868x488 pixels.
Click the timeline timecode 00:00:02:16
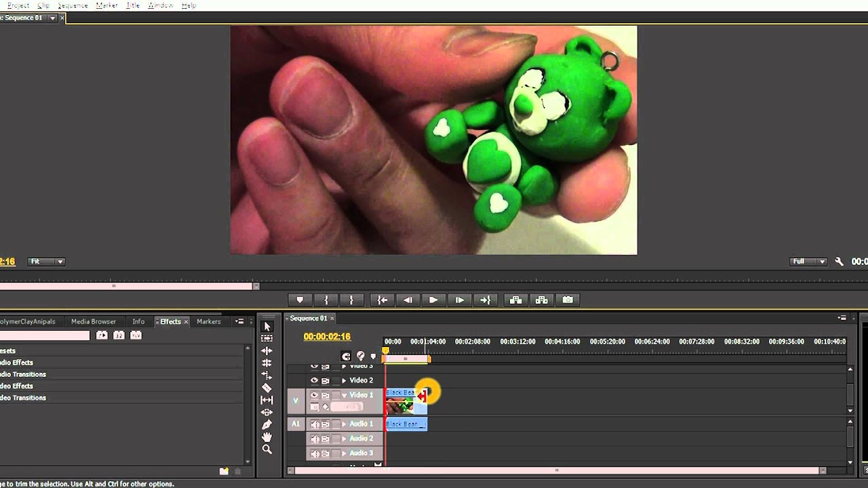point(327,337)
